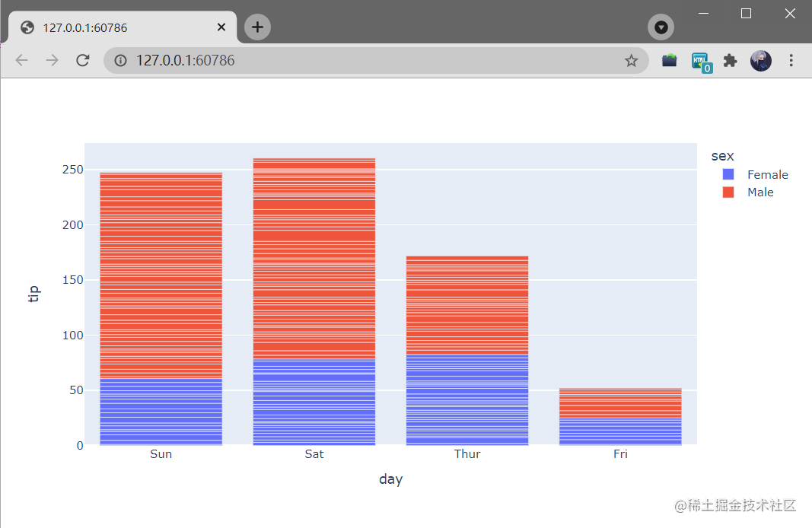Screen dimensions: 812x528
Task: Click the Sun x-axis label
Action: [161, 454]
